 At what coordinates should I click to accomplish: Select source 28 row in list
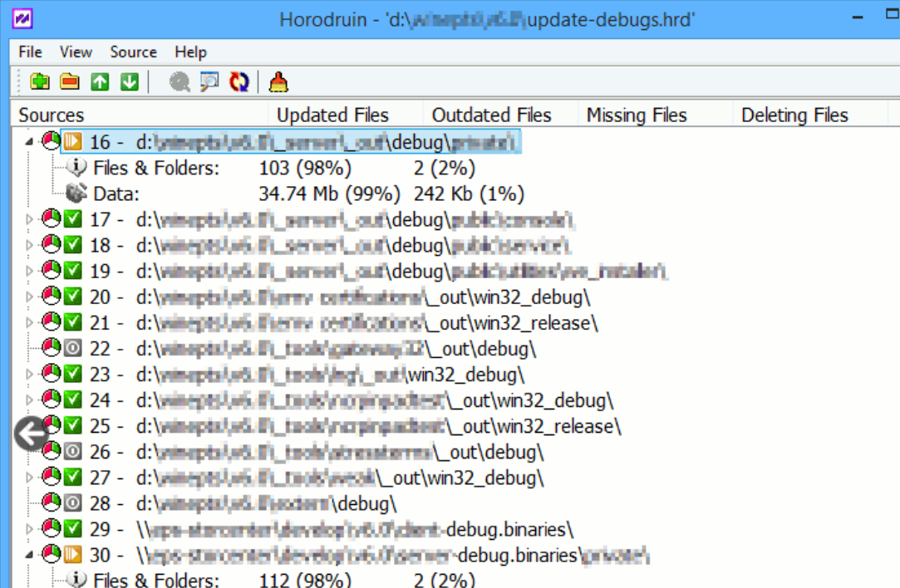point(266,503)
